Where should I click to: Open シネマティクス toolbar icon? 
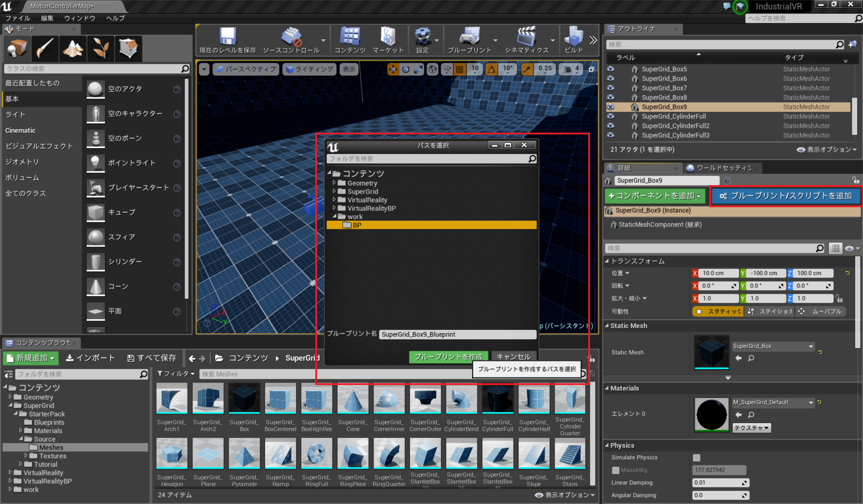tap(526, 41)
